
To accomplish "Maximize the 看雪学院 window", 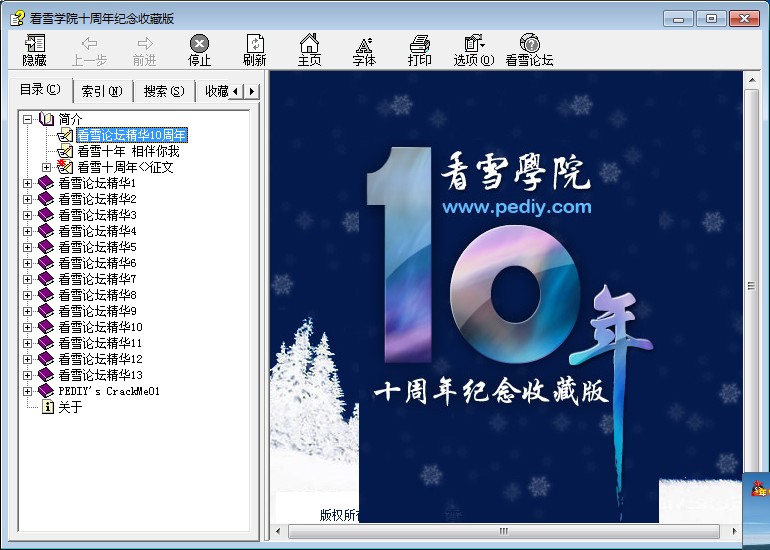I will pos(711,19).
